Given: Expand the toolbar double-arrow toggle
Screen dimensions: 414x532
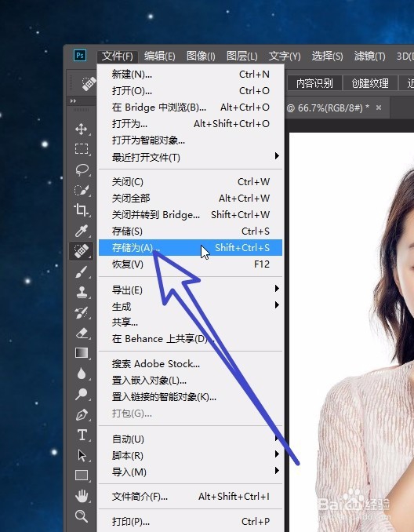Looking at the screenshot, I should pyautogui.click(x=73, y=100).
